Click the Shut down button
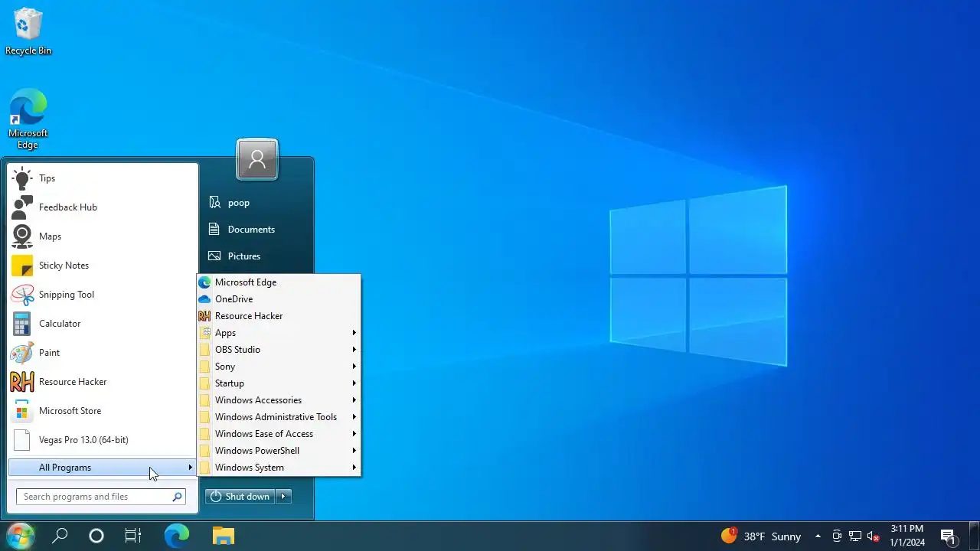 point(240,497)
